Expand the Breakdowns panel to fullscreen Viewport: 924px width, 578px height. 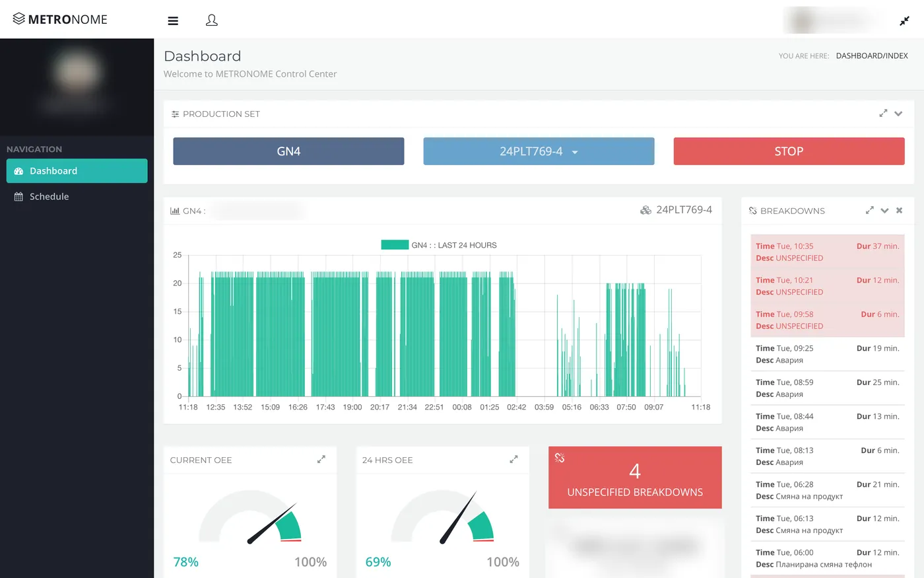tap(870, 210)
